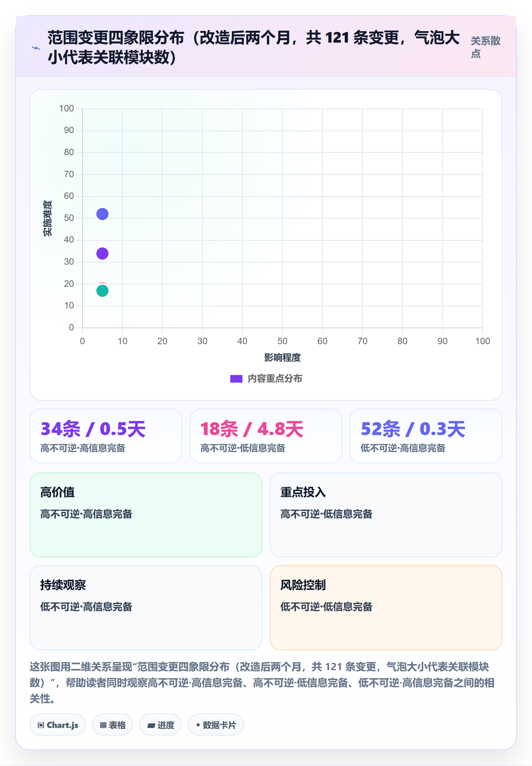This screenshot has width=532, height=766.
Task: Click the 影响程度 x-axis title
Action: pos(282,358)
